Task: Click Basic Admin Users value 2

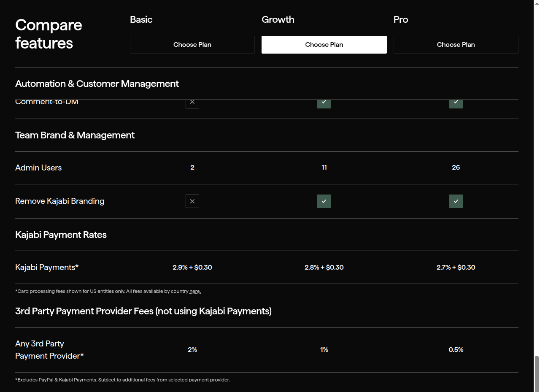Action: [x=192, y=168]
